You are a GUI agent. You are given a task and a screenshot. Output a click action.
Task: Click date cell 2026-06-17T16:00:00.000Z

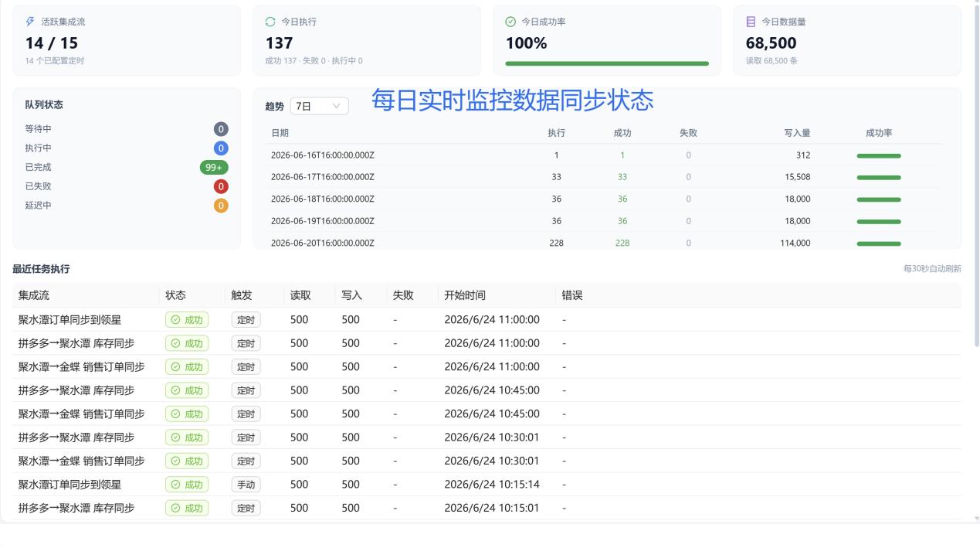pyautogui.click(x=323, y=177)
